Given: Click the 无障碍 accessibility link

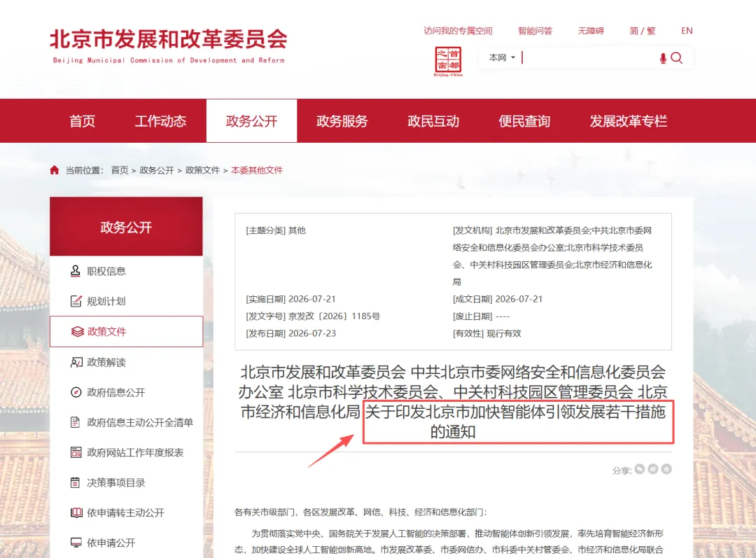Looking at the screenshot, I should 591,31.
